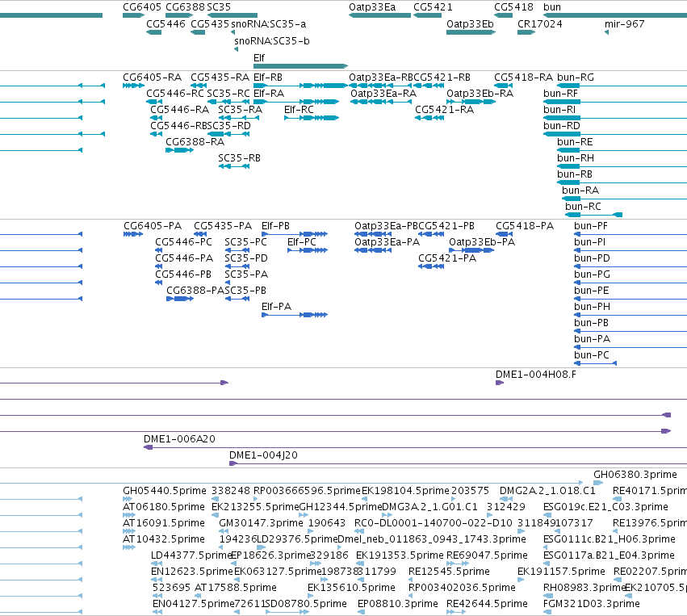Click snoRNA:SC35-a feature label
Screen dimensions: 687x616
[268, 24]
